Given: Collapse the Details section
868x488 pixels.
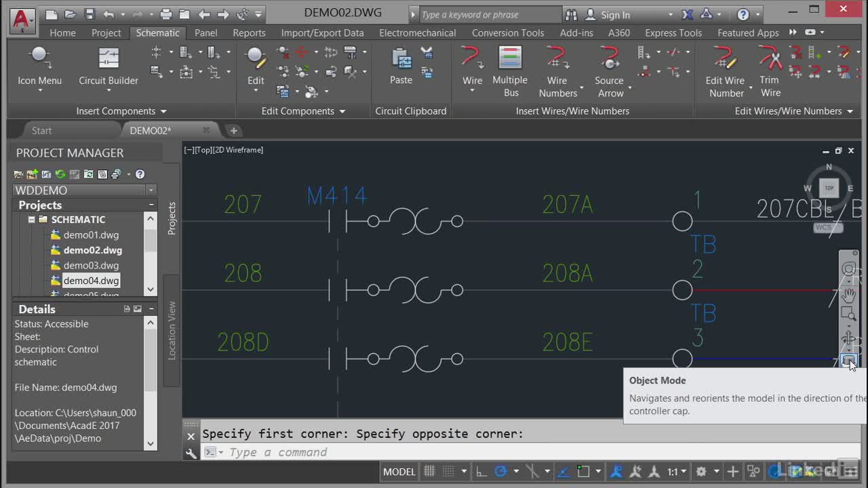Looking at the screenshot, I should (x=151, y=309).
